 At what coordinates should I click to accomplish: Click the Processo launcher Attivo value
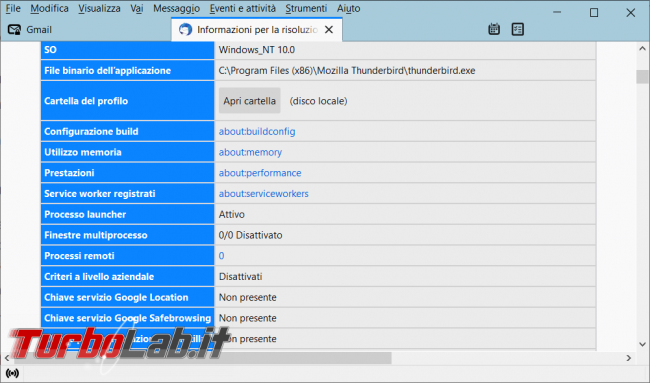[232, 214]
